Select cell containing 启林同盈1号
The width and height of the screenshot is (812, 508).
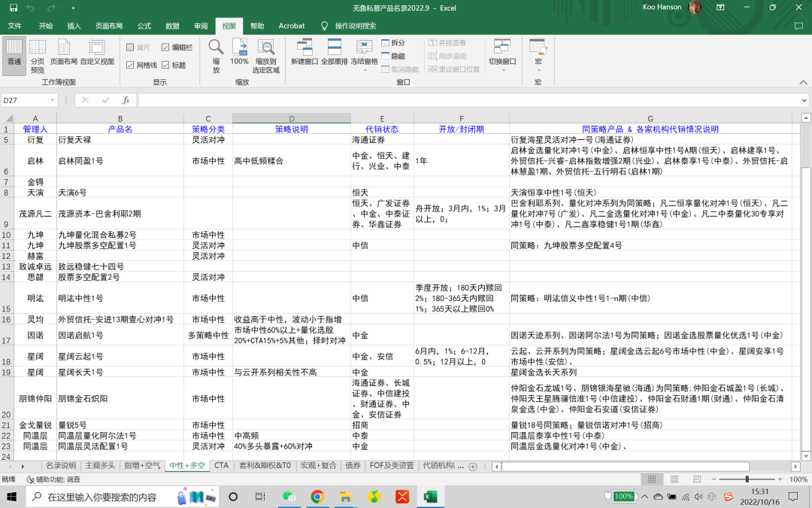(120, 161)
